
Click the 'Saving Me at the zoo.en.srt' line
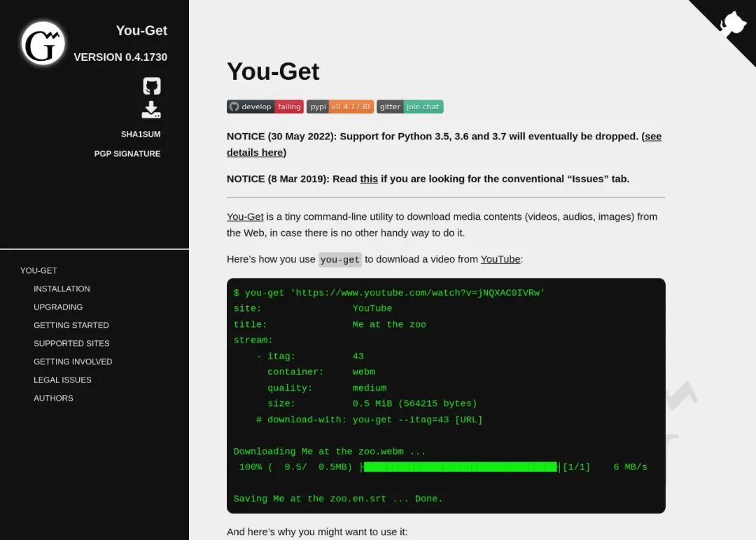338,499
